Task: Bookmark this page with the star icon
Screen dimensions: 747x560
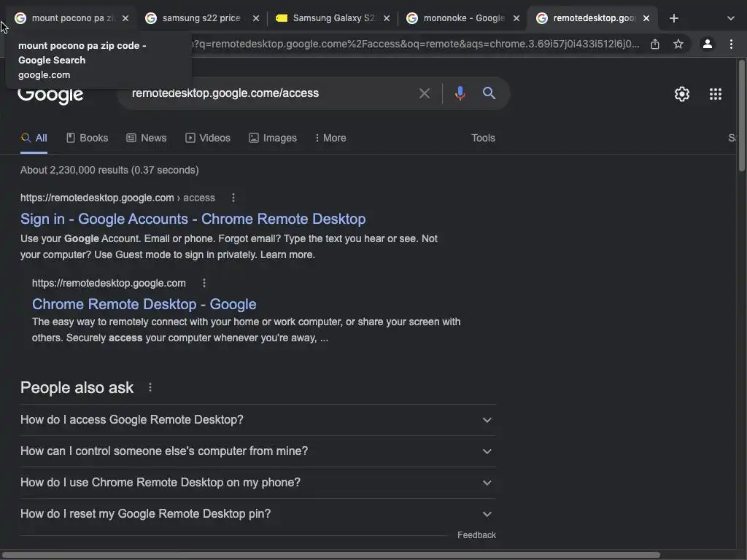Action: point(678,44)
